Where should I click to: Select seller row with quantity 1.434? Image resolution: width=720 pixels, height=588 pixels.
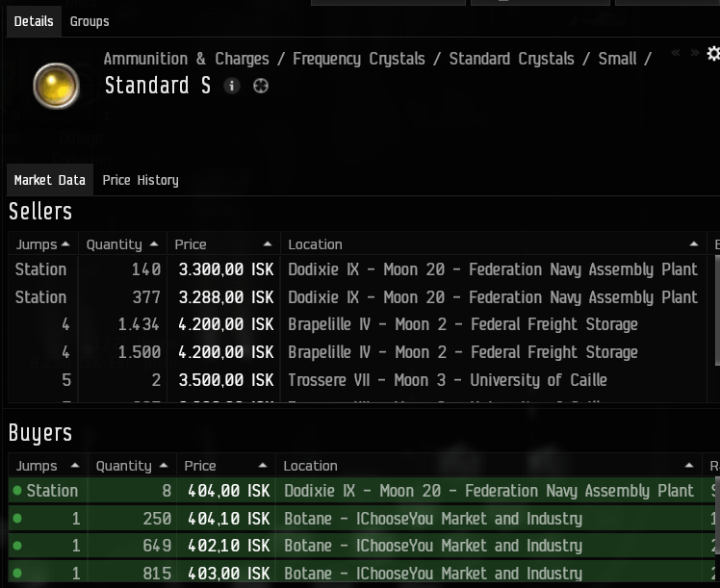[x=357, y=324]
